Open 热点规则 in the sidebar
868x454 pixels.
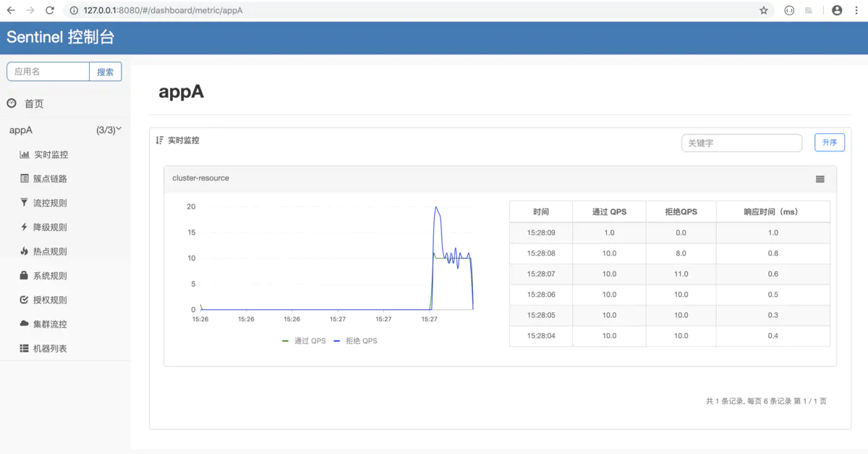click(51, 251)
